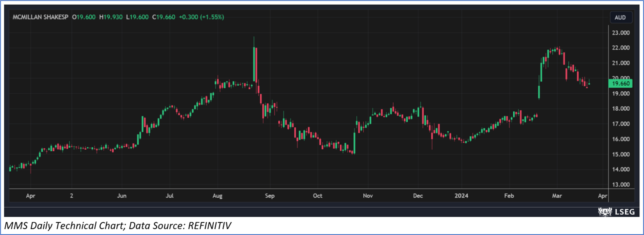This screenshot has height=235, width=644.
Task: Click the Aug label on time axis
Action: tap(218, 196)
